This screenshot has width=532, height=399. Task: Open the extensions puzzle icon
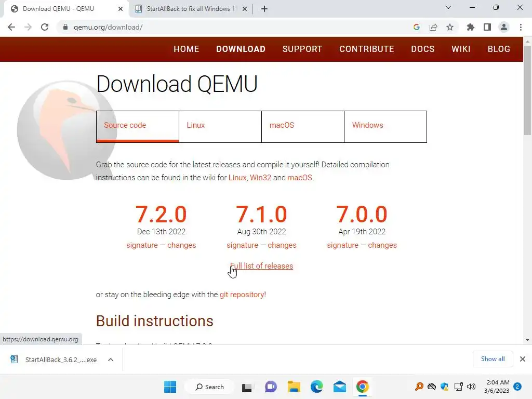pyautogui.click(x=471, y=27)
